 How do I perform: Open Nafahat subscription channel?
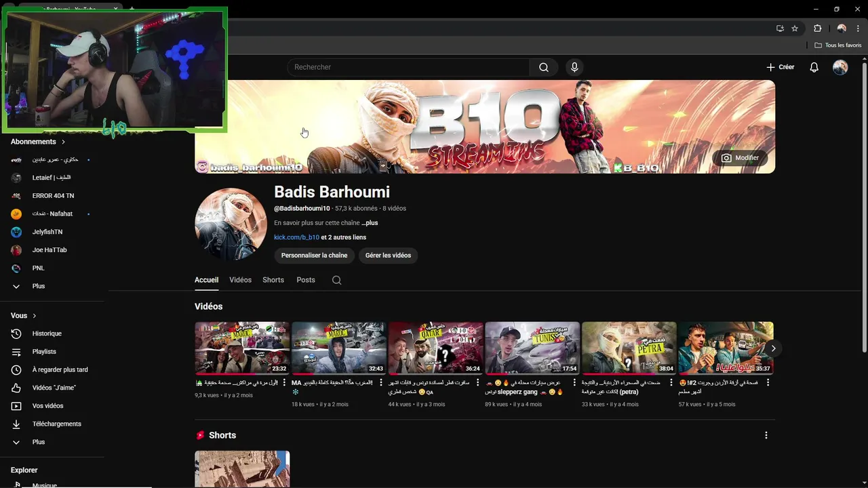[53, 213]
